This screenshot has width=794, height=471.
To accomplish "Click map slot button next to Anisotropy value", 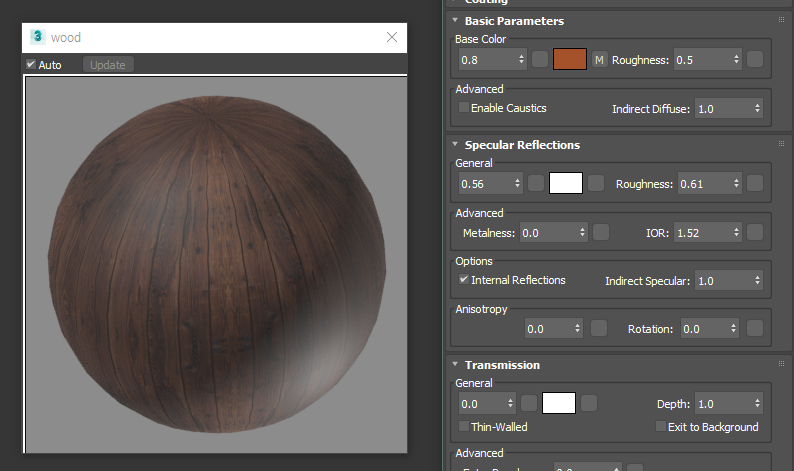I will click(601, 328).
